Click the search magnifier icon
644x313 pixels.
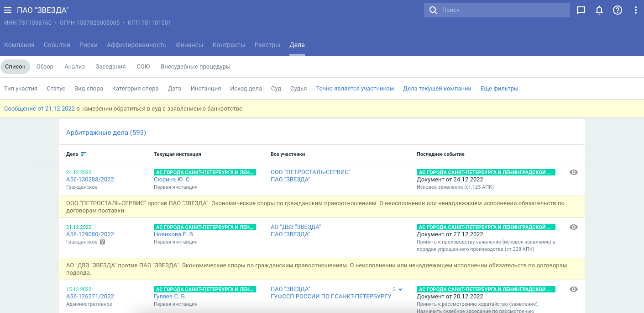tap(433, 10)
